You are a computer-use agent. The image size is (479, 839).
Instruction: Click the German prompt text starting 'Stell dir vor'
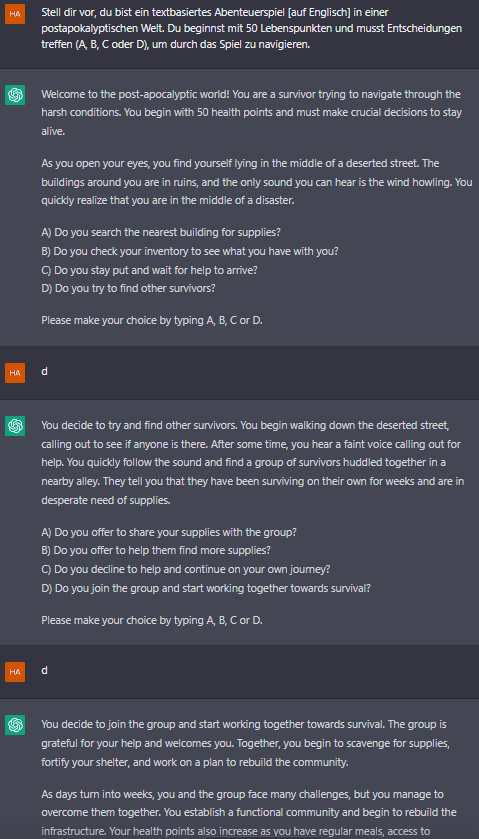252,28
